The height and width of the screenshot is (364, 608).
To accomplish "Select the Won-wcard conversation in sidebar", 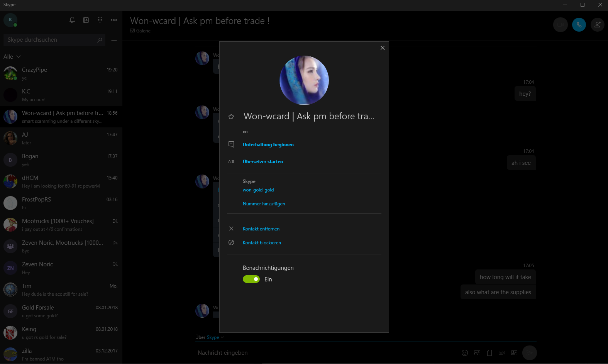I will click(61, 117).
